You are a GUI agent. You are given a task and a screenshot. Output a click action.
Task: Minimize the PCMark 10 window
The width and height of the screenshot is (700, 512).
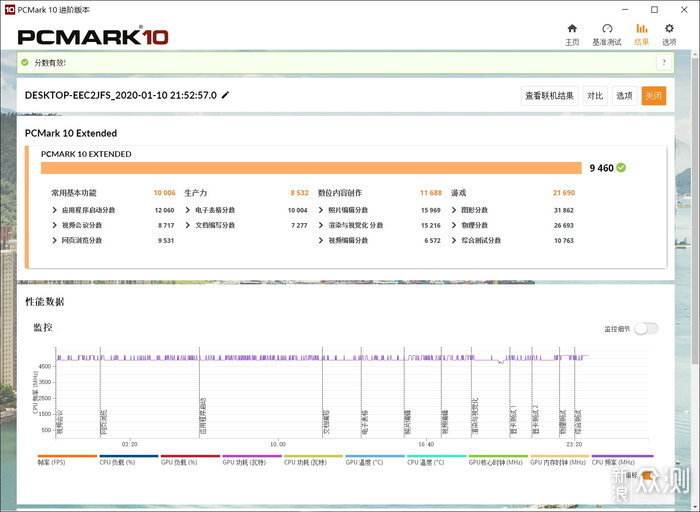pyautogui.click(x=625, y=9)
